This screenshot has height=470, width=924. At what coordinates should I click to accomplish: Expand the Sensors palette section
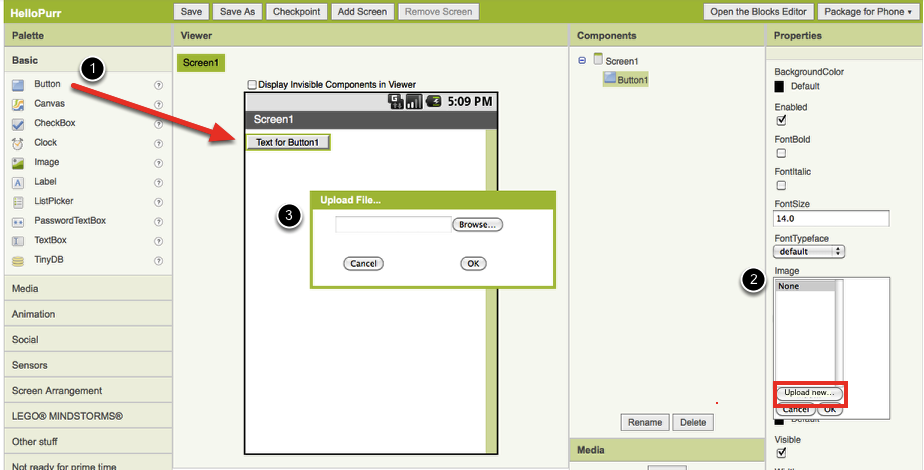(88, 365)
